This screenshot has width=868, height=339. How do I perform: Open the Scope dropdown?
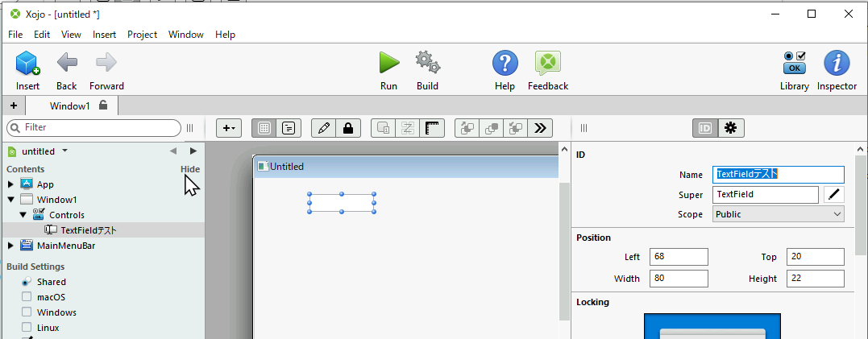point(779,214)
